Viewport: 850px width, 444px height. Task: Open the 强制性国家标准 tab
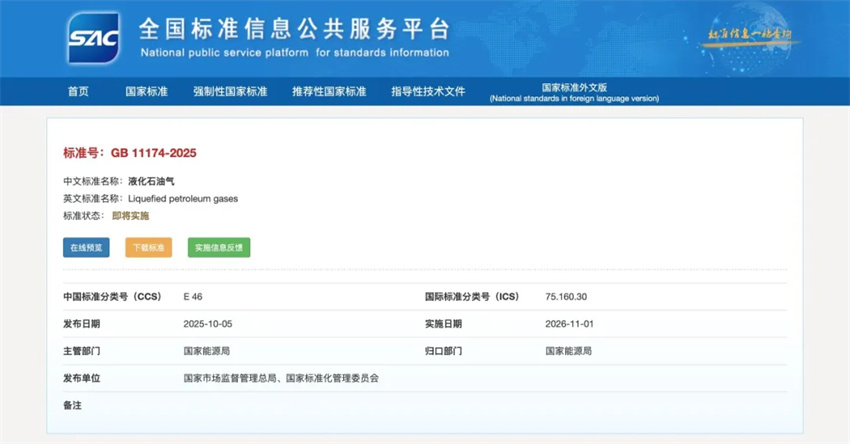point(230,91)
